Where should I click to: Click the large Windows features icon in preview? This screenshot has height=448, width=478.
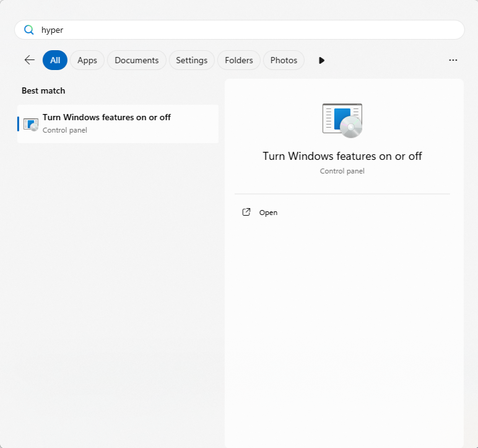[x=342, y=120]
